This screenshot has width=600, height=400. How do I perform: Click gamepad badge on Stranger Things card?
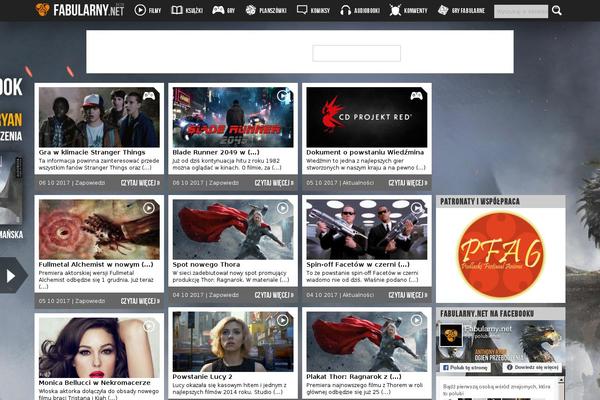149,96
